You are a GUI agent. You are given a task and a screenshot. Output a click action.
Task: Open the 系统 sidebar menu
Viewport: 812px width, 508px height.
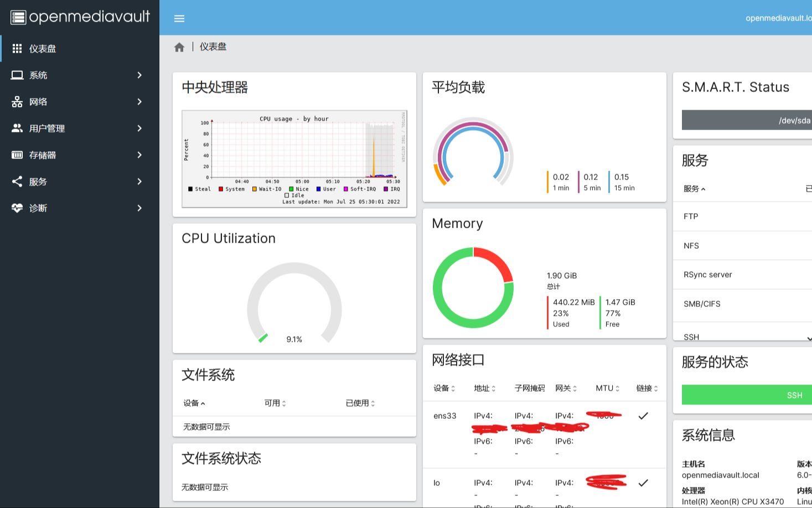(80, 75)
